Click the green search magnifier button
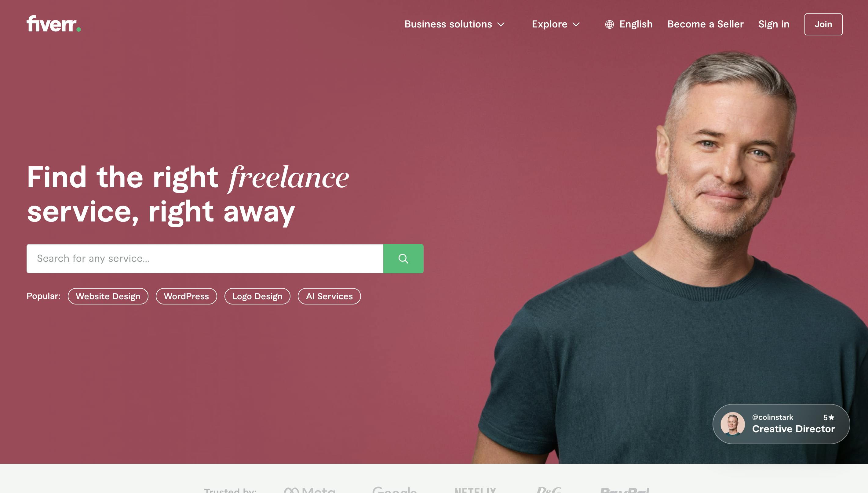 (x=403, y=259)
